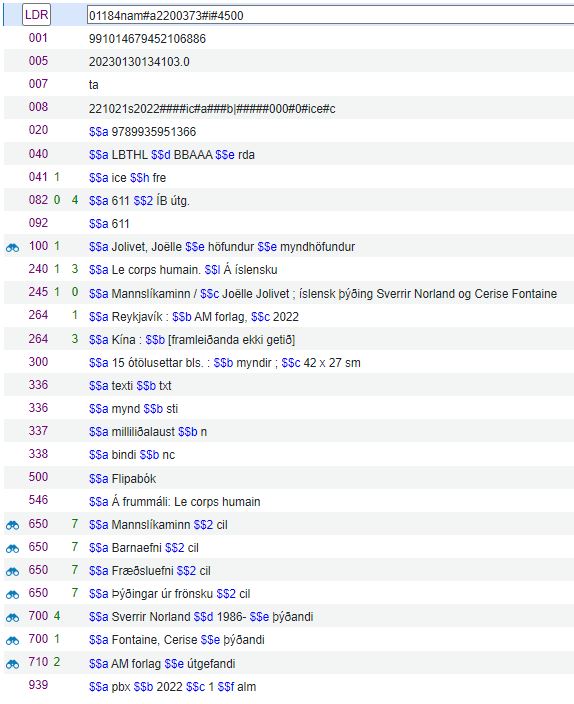This screenshot has width=574, height=704.
Task: Click the LDR tag box
Action: (x=36, y=15)
